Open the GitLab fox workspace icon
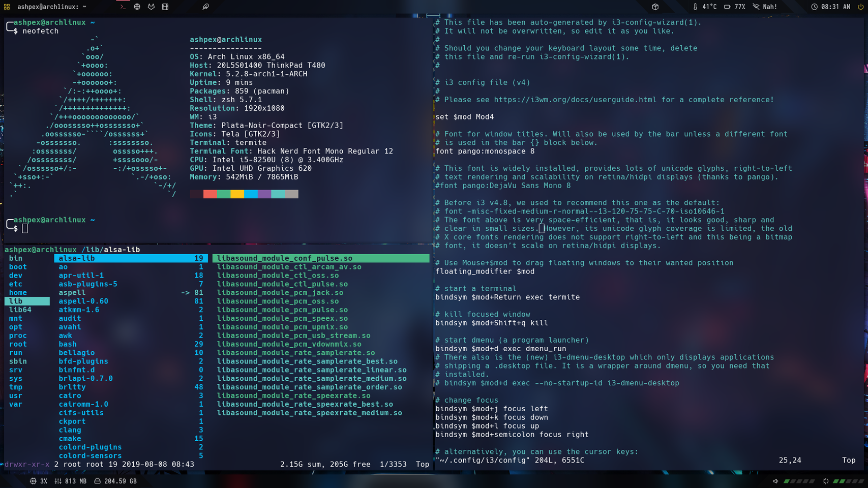 tap(151, 7)
